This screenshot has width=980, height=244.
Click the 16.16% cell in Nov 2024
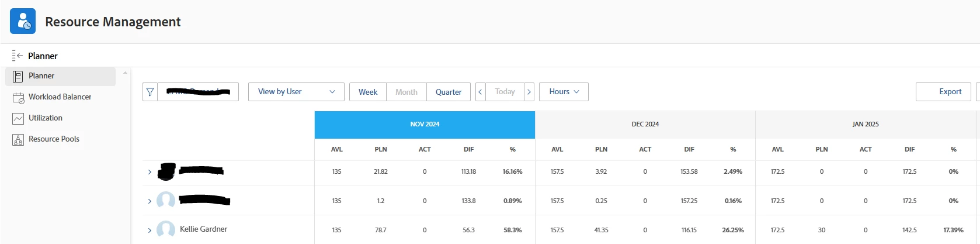click(x=512, y=172)
